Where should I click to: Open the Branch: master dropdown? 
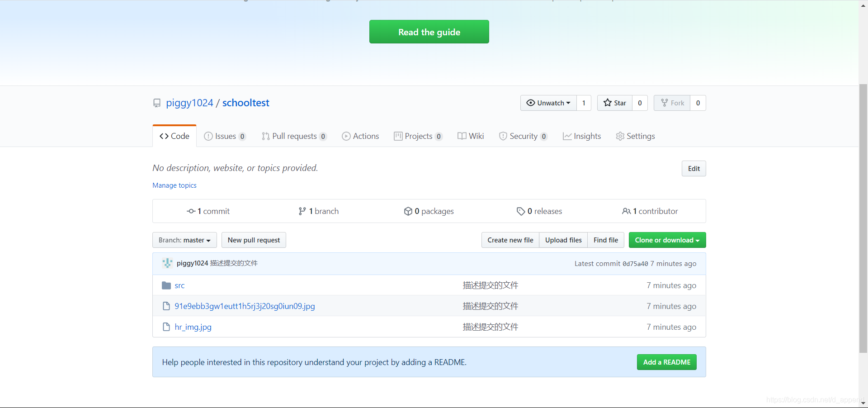tap(184, 240)
